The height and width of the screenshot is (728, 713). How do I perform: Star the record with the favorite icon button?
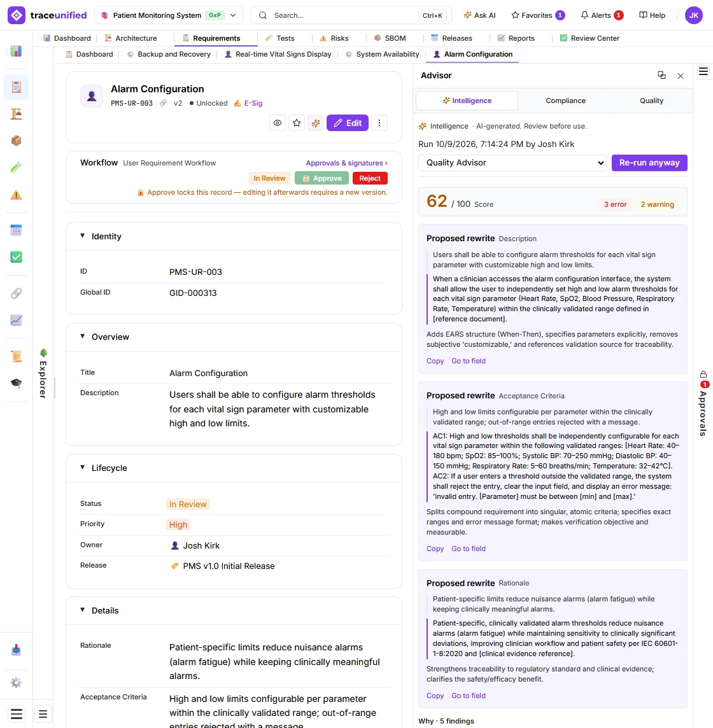point(297,123)
